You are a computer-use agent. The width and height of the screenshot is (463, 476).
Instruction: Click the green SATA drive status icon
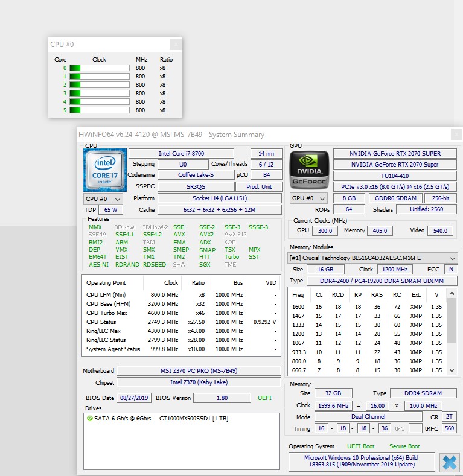[x=89, y=418]
